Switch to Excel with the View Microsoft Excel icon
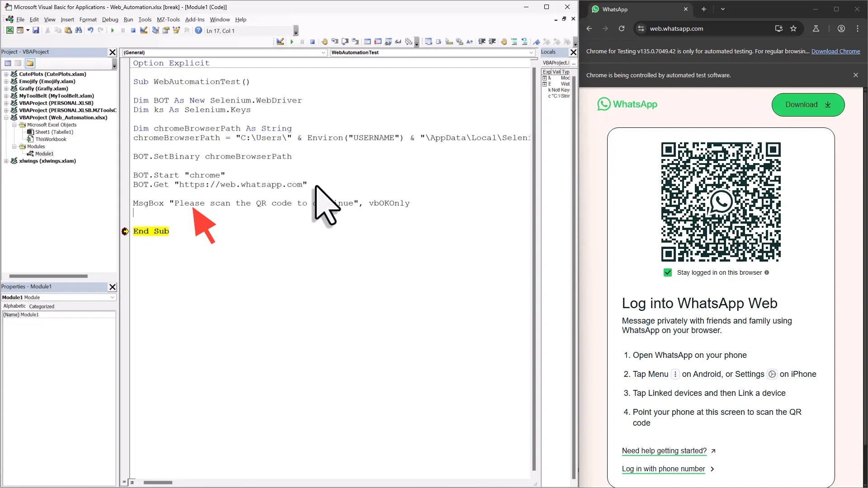This screenshot has width=868, height=488. click(x=10, y=30)
